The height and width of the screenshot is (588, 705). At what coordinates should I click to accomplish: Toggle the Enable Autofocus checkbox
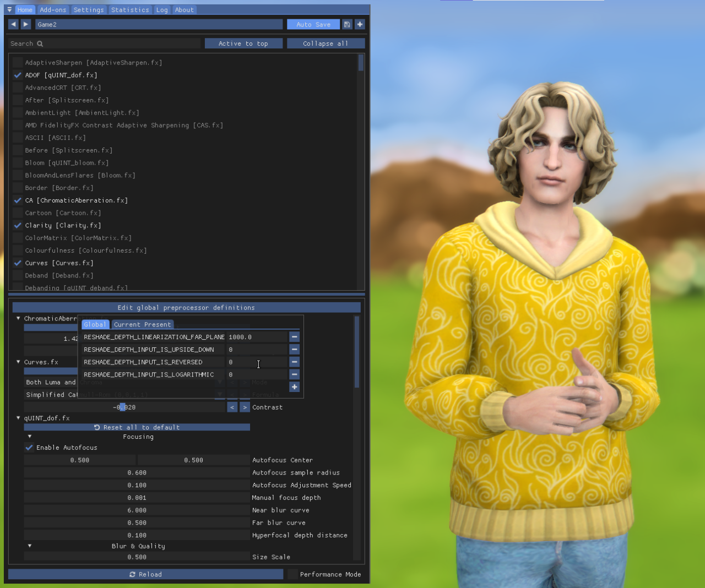tap(29, 448)
